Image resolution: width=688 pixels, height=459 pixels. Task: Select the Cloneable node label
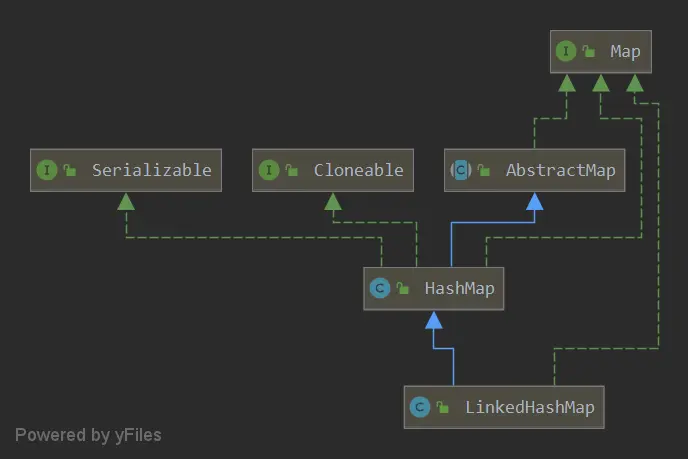358,170
